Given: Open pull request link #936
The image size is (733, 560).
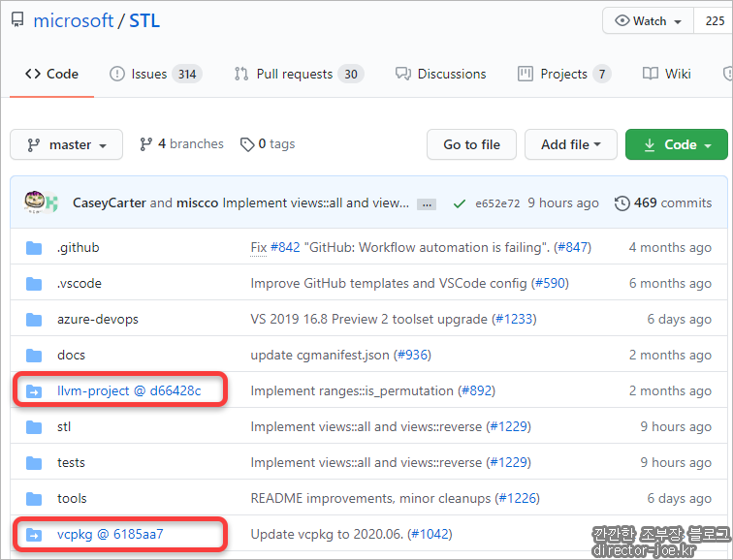Looking at the screenshot, I should point(412,355).
